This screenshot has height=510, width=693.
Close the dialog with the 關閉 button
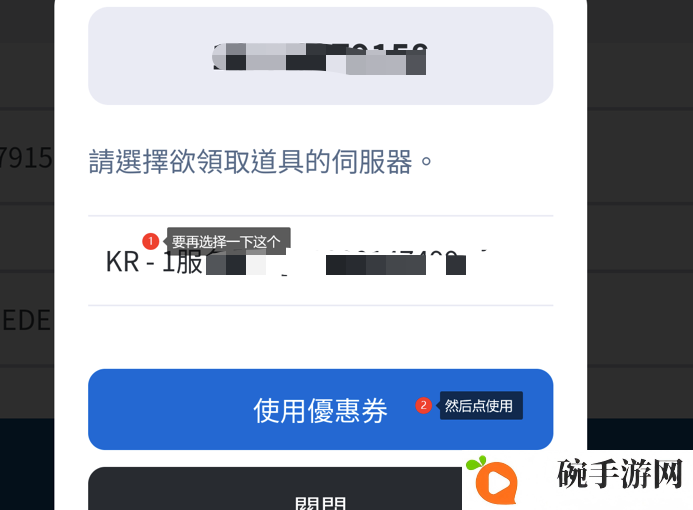pyautogui.click(x=275, y=488)
